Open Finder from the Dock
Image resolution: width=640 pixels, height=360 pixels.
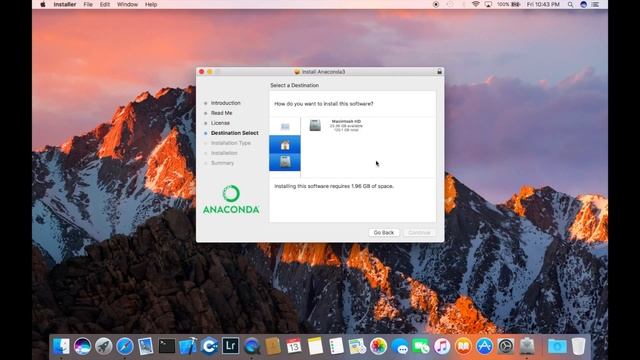coord(61,347)
